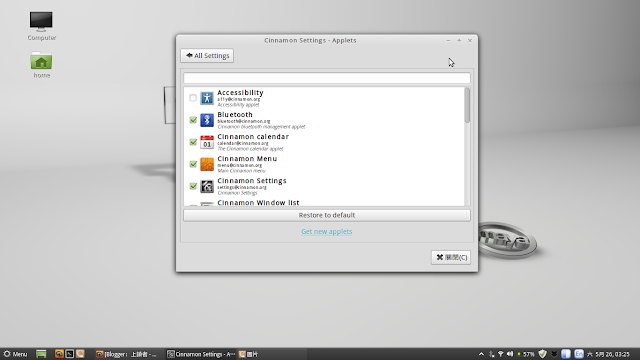Viewport: 640px width, 360px height.
Task: Launch the Firefox panel launcher
Action: click(x=59, y=354)
